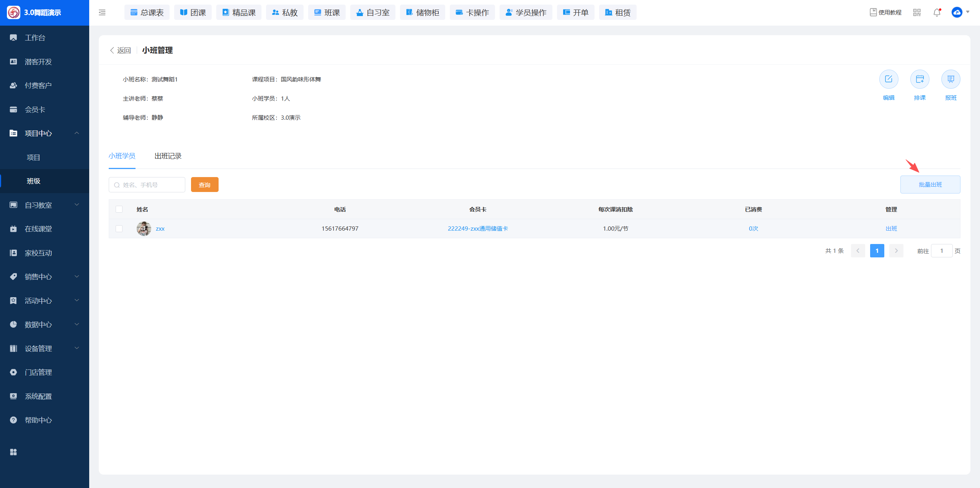Click the 排课 schedule icon

click(x=920, y=79)
